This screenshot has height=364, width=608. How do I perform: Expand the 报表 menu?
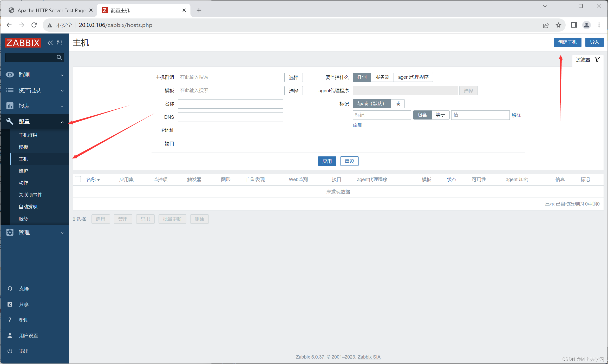click(x=62, y=106)
